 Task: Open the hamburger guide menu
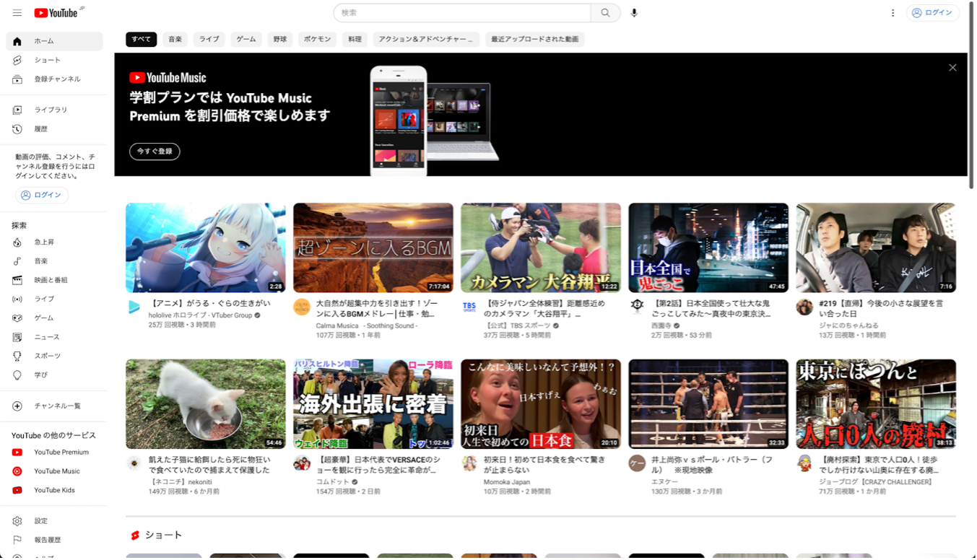click(x=17, y=13)
